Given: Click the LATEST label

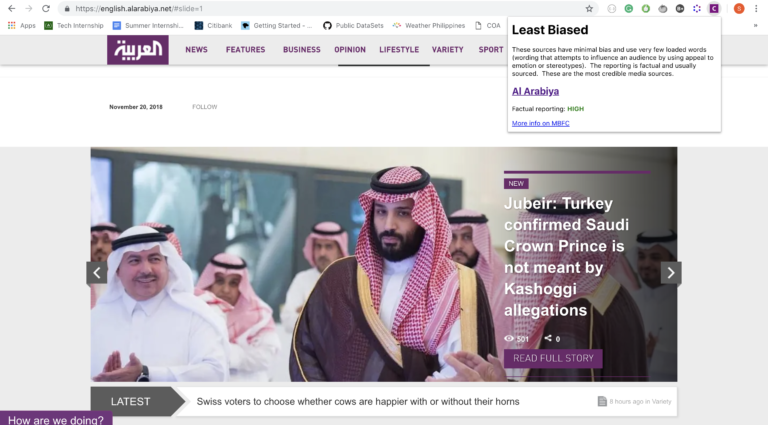Looking at the screenshot, I should pyautogui.click(x=130, y=401).
